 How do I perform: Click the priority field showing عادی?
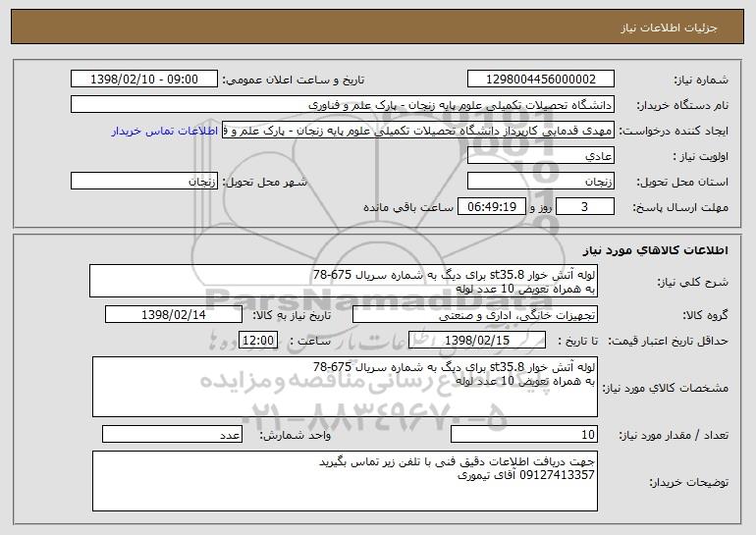pos(540,156)
